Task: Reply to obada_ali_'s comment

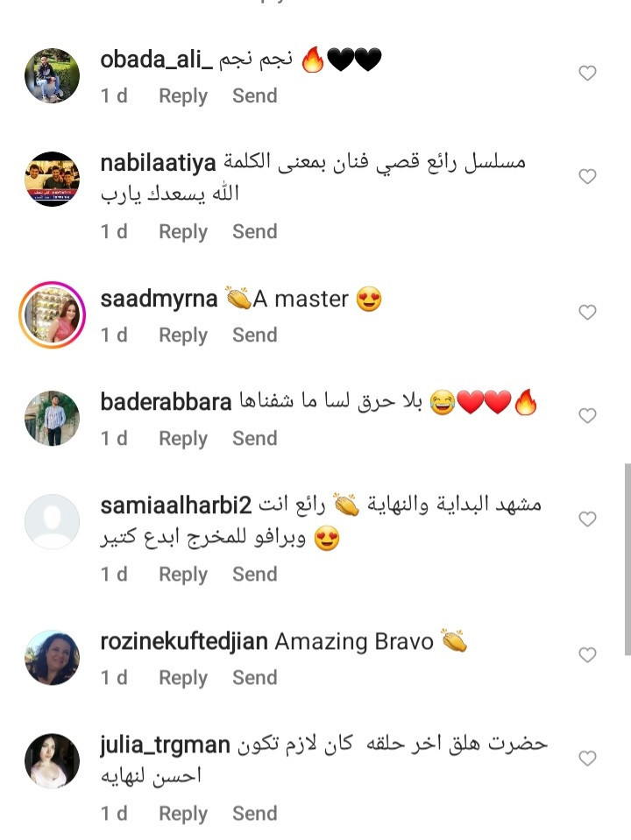Action: point(183,95)
